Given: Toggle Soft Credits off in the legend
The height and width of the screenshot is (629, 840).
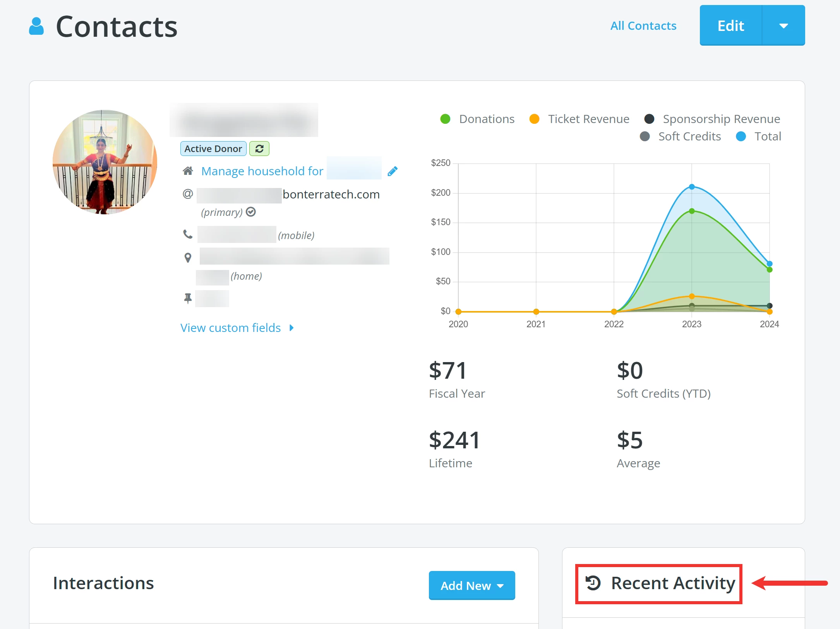Looking at the screenshot, I should click(x=645, y=136).
